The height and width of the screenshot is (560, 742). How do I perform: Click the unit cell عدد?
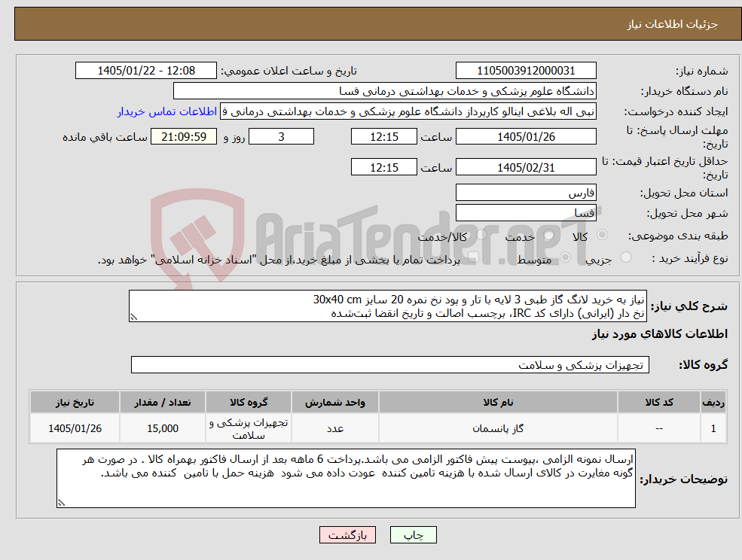(x=335, y=428)
